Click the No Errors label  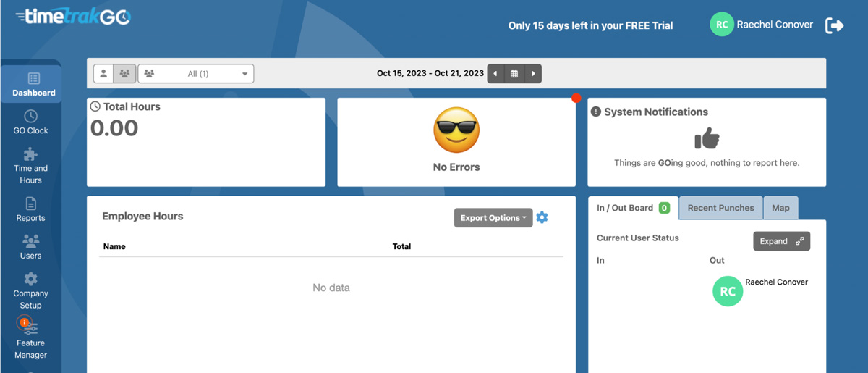tap(456, 167)
